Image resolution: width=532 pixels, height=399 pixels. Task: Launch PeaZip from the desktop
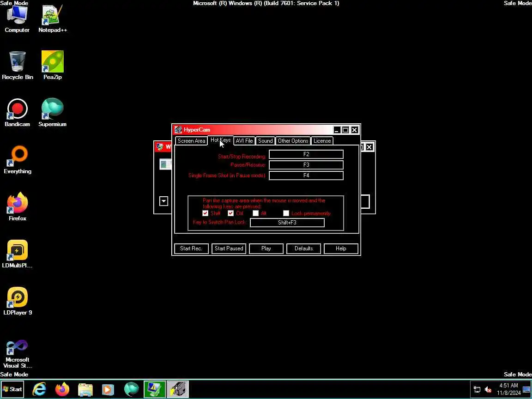(x=52, y=66)
